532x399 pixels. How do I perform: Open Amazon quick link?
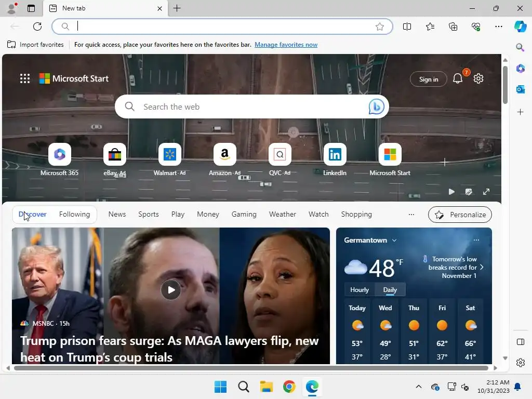(x=224, y=159)
